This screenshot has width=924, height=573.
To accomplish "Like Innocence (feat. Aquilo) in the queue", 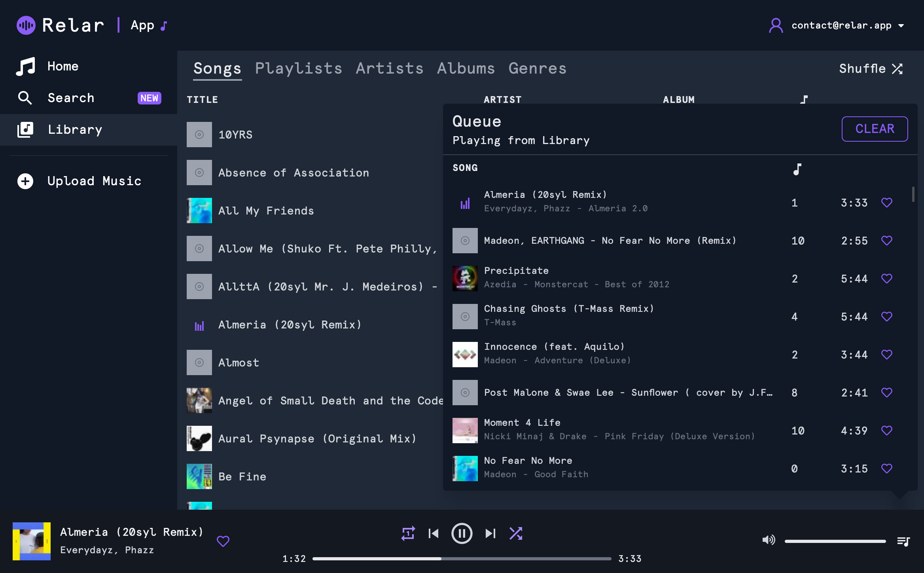I will click(x=887, y=355).
